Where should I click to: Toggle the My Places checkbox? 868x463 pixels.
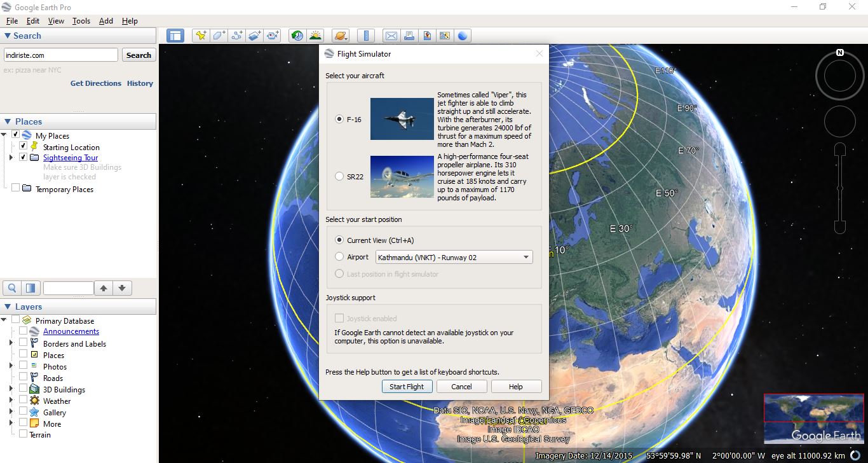16,135
